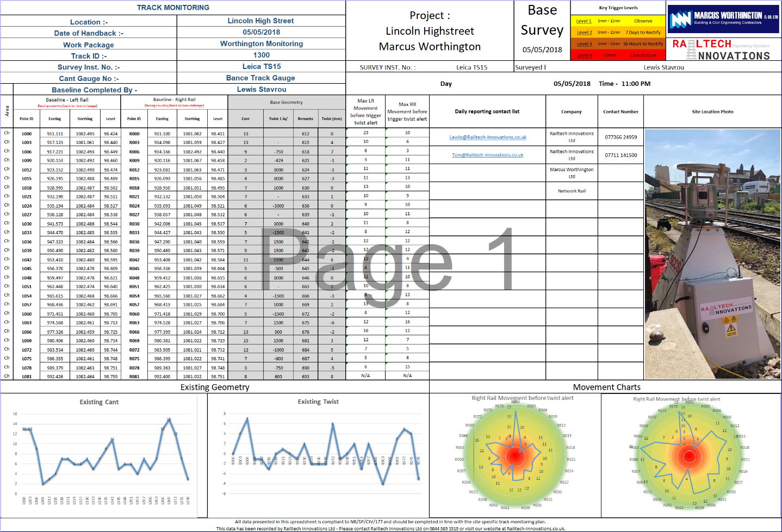
Task: Select the Max LR Movement header cell
Action: coord(365,111)
